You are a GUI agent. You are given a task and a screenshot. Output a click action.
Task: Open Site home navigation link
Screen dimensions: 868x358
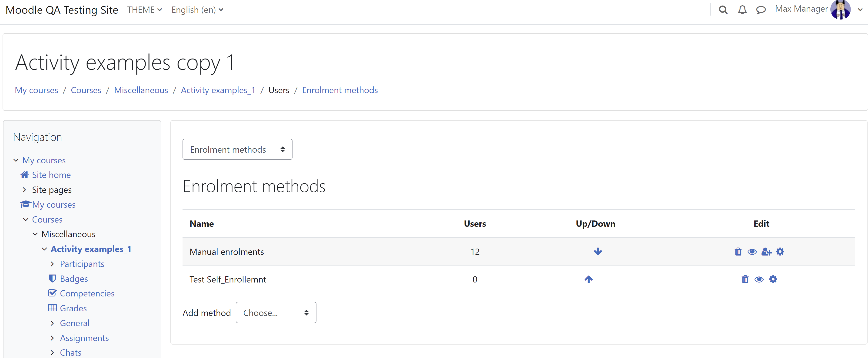[x=51, y=175]
